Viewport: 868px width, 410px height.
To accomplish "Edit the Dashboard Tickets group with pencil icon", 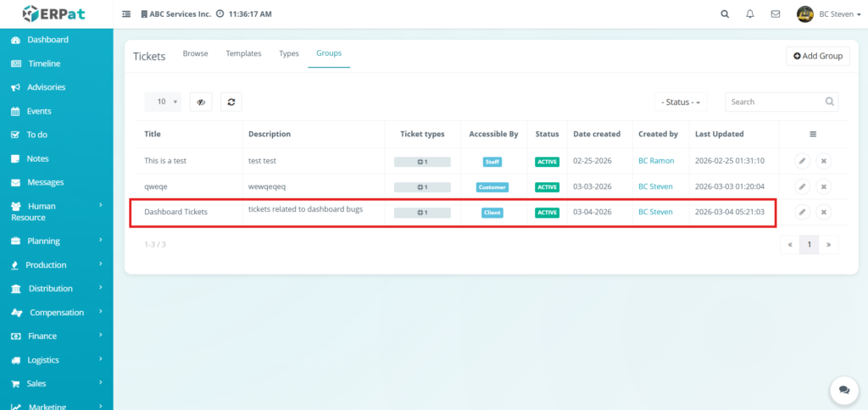I will click(x=802, y=212).
